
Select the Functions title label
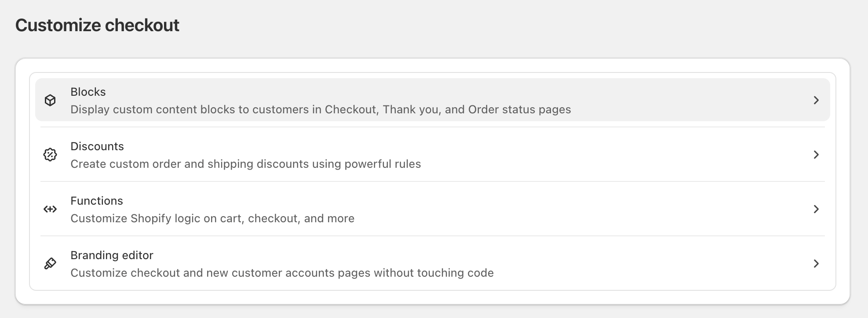click(97, 201)
